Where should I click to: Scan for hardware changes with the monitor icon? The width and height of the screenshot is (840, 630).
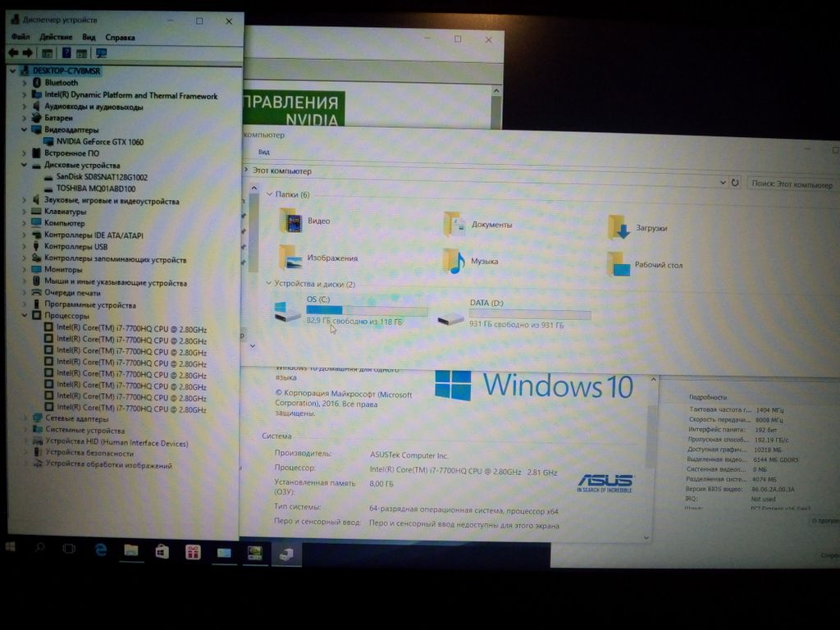[x=101, y=53]
